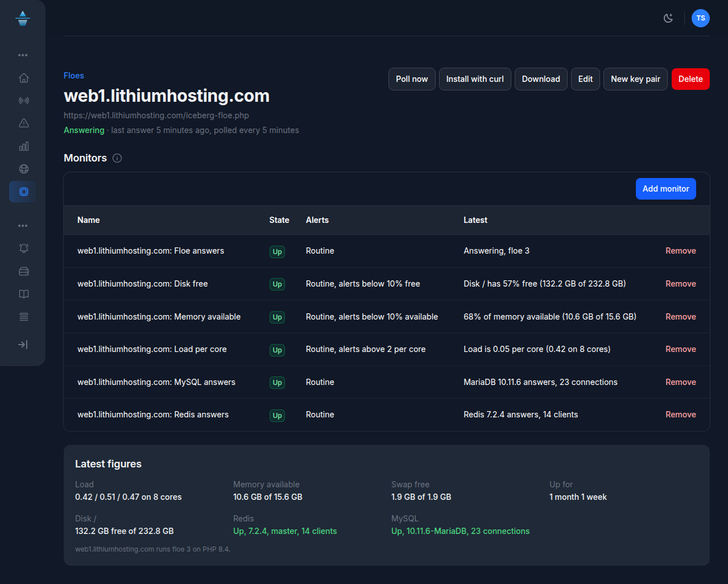Click Install with curl

[475, 79]
